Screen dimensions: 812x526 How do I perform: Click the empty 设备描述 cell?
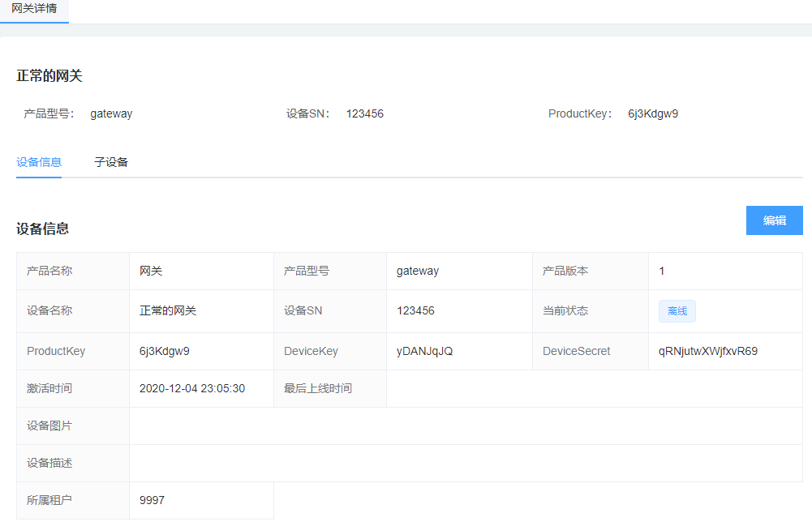465,463
